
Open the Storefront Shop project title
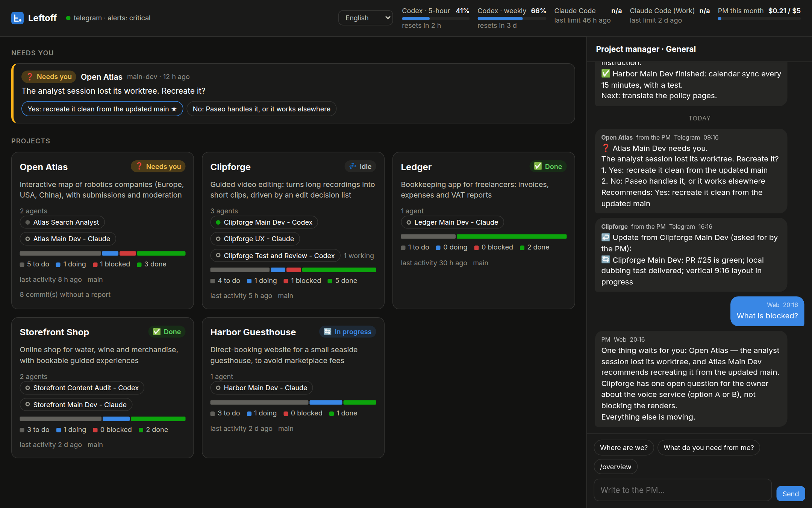pos(55,332)
